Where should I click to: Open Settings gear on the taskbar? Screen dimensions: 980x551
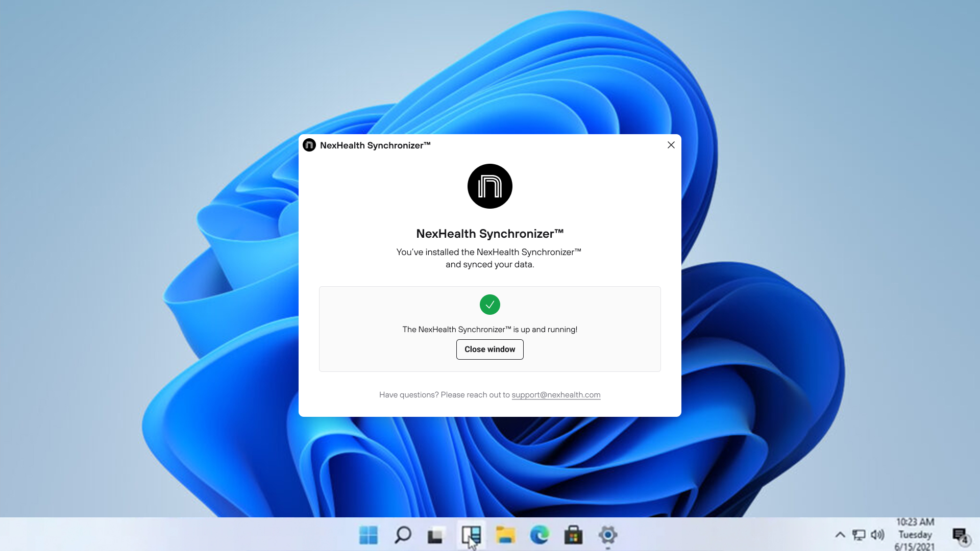pyautogui.click(x=608, y=535)
